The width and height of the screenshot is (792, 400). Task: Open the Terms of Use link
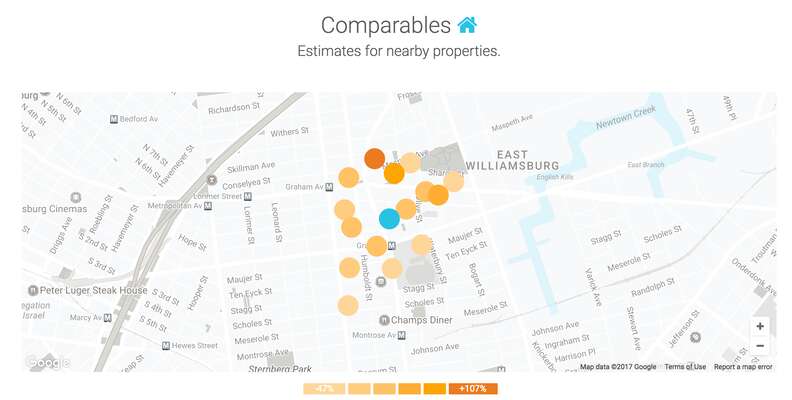(685, 367)
